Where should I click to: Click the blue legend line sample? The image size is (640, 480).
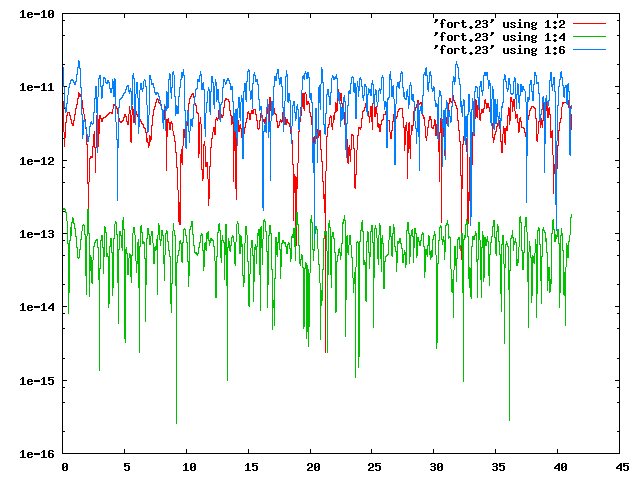(x=589, y=50)
